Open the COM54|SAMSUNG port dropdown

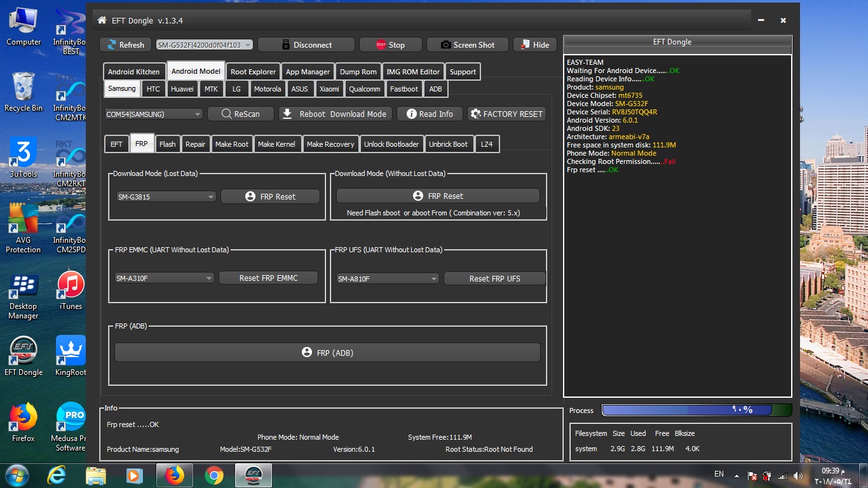[154, 114]
